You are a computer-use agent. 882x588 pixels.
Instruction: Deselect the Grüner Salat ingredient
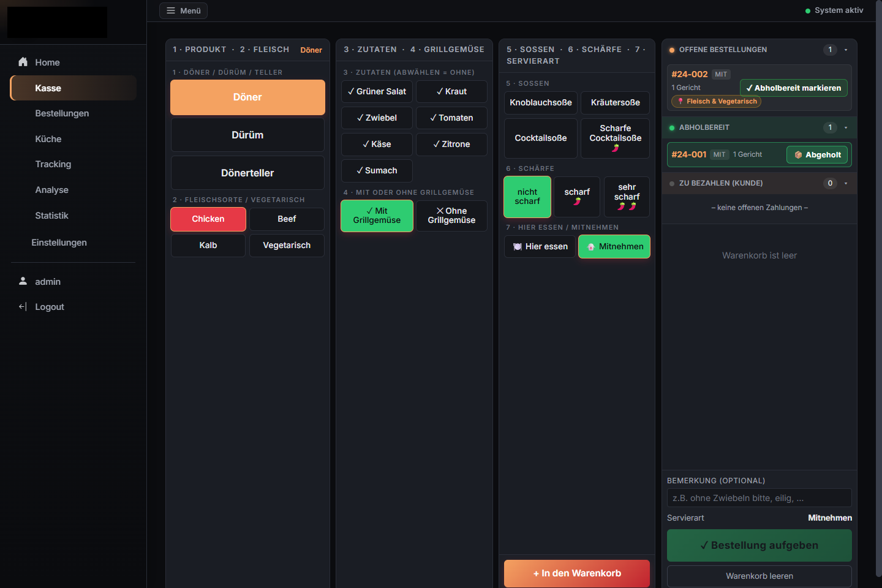point(377,92)
